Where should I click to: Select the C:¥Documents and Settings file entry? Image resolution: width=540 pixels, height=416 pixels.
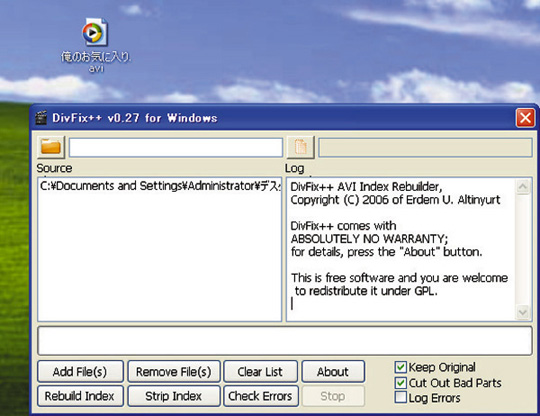[x=160, y=186]
